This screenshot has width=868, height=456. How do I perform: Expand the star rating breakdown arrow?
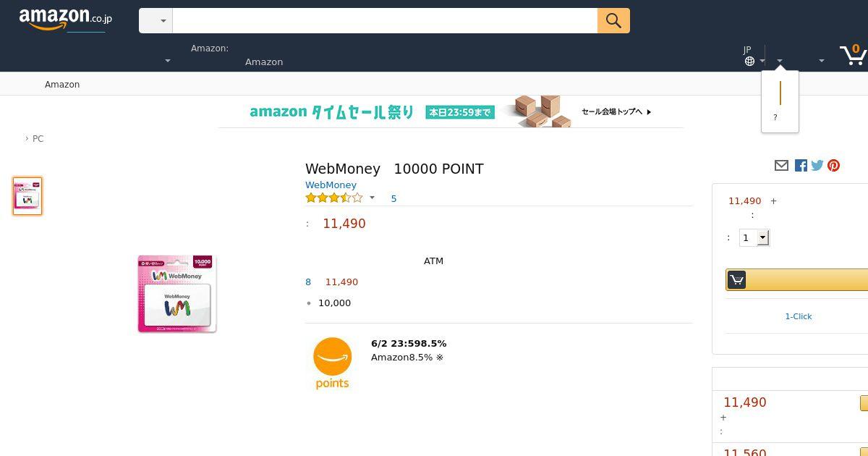click(x=372, y=198)
